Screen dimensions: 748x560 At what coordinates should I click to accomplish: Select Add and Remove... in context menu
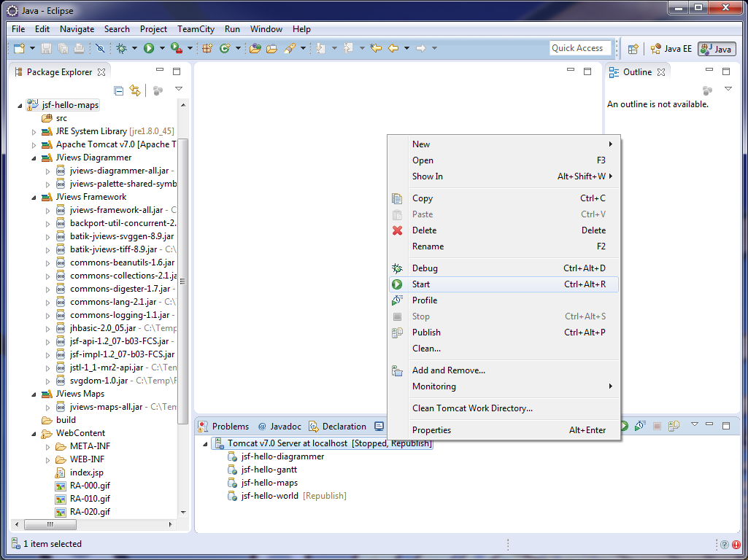448,370
